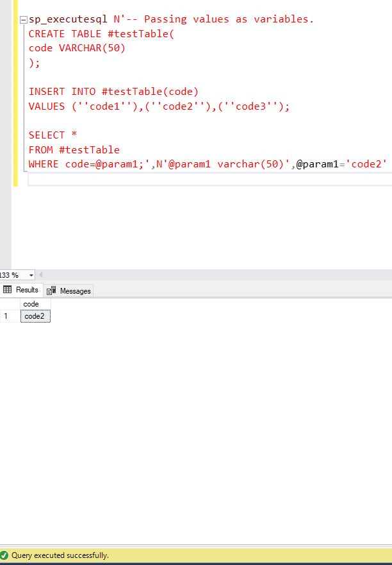Image resolution: width=392 pixels, height=565 pixels.
Task: Place cursor on the FROM #testTable line
Action: 74,149
